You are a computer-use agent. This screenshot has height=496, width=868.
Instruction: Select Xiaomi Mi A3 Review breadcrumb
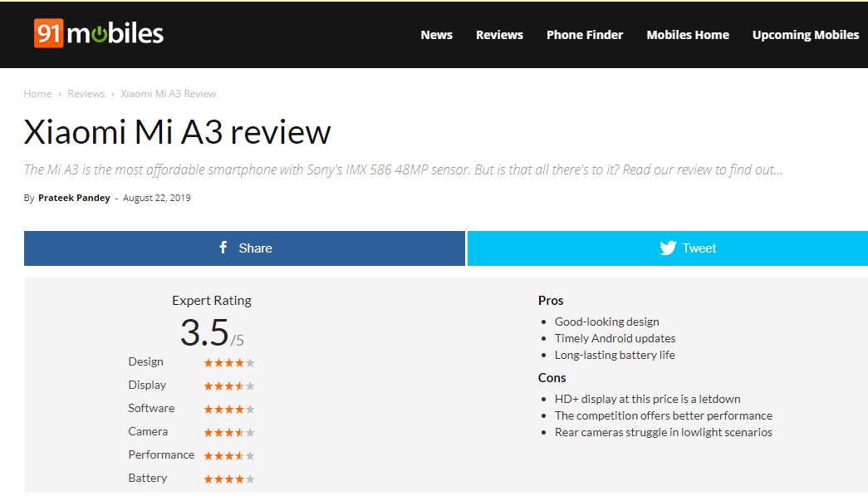coord(169,94)
